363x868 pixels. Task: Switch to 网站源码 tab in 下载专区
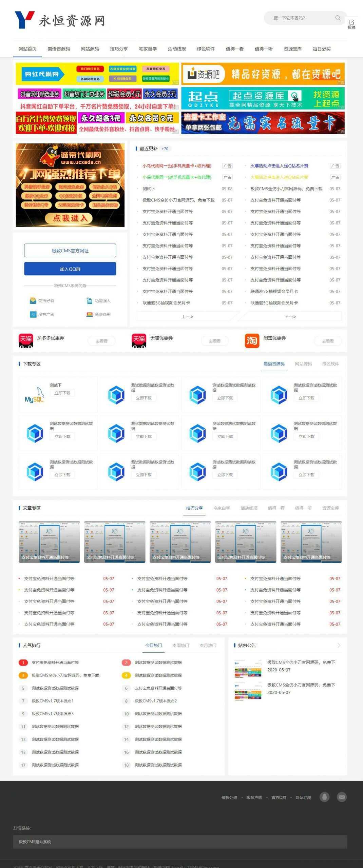[x=303, y=364]
